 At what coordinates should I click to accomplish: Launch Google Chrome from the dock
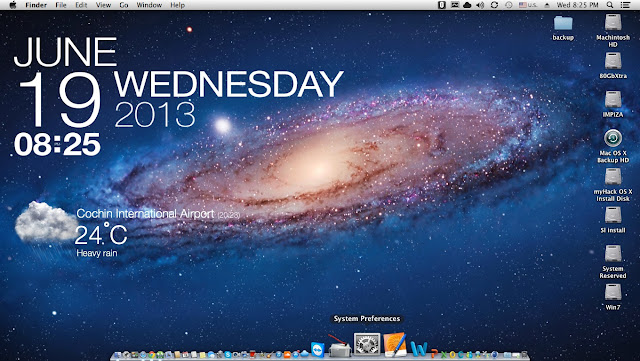[x=152, y=354]
